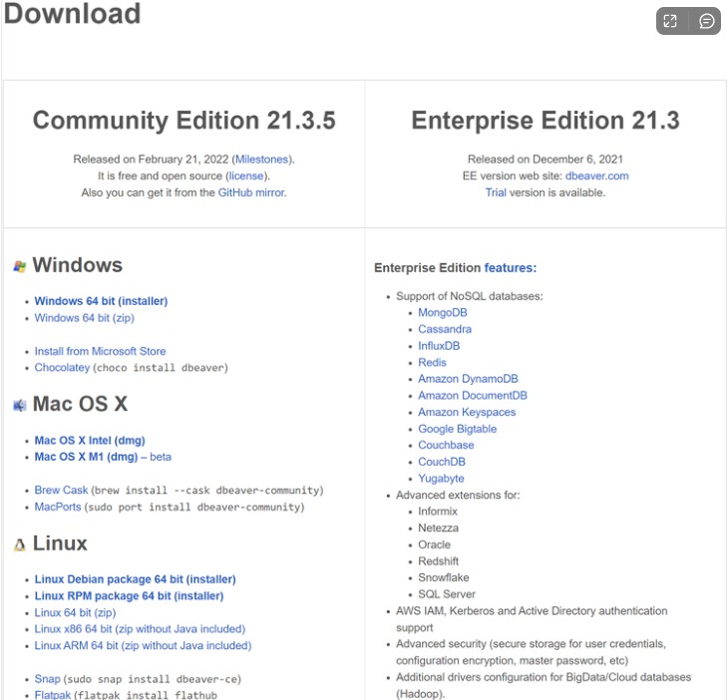Viewport: 728px width, 700px height.
Task: Open the Flatpak link
Action: point(53,695)
